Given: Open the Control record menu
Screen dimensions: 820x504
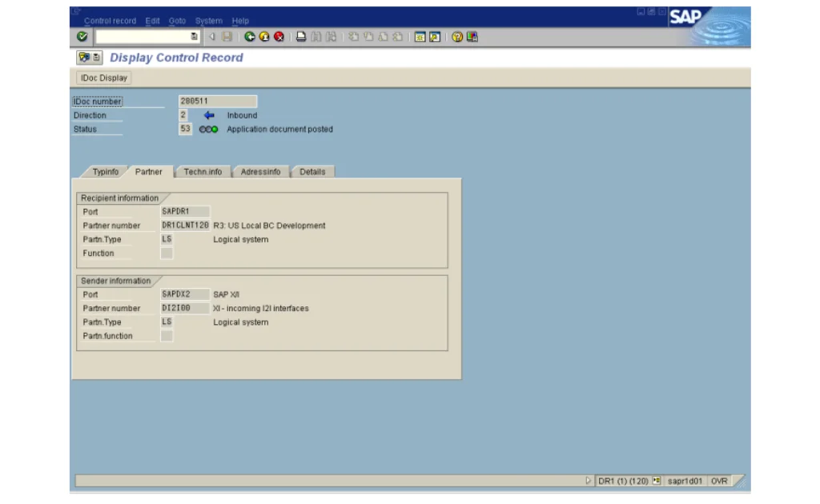Looking at the screenshot, I should [110, 21].
